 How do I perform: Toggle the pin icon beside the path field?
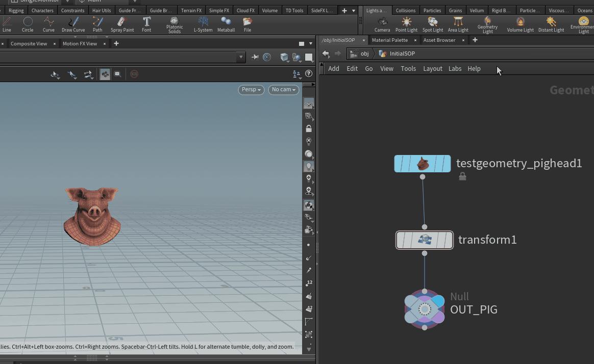[x=255, y=57]
